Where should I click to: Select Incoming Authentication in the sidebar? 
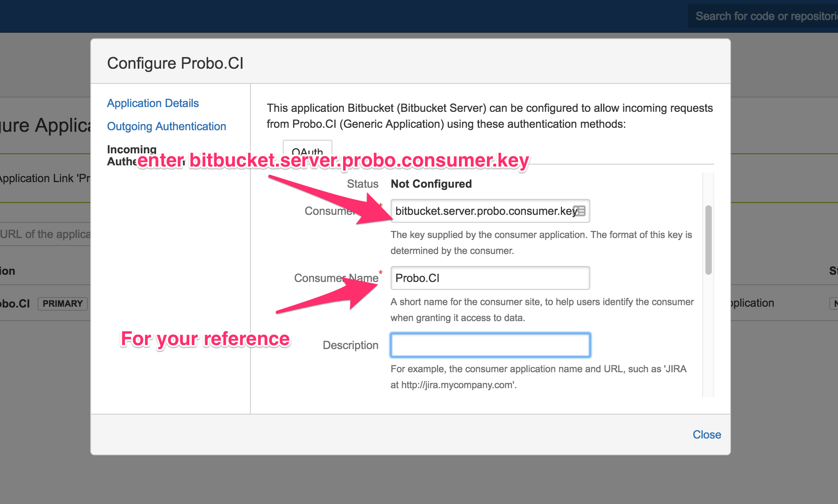(x=131, y=150)
